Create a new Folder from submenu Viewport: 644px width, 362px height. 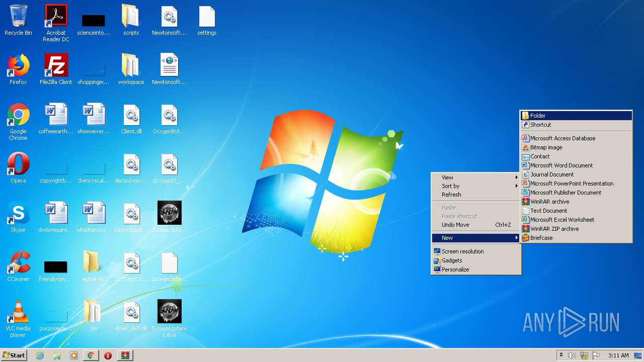(x=576, y=116)
